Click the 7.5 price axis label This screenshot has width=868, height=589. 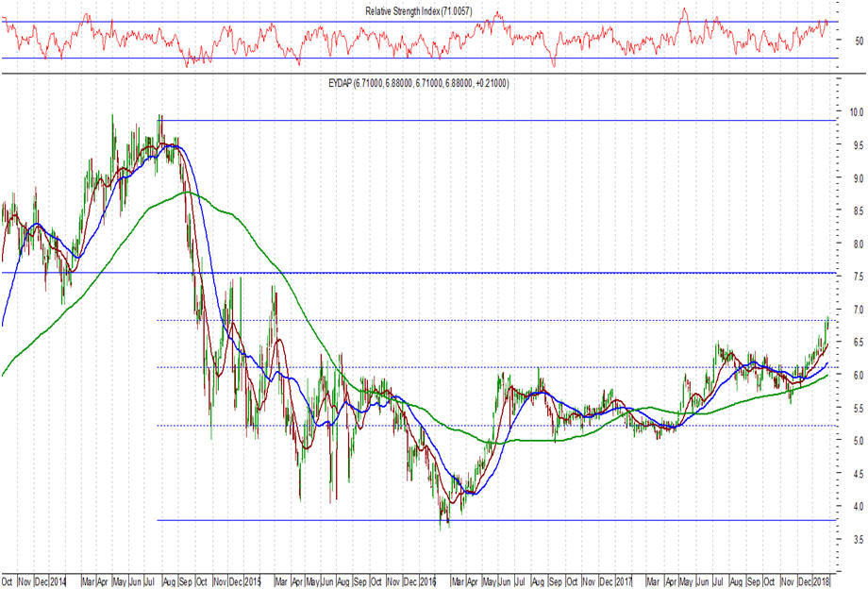tap(858, 277)
